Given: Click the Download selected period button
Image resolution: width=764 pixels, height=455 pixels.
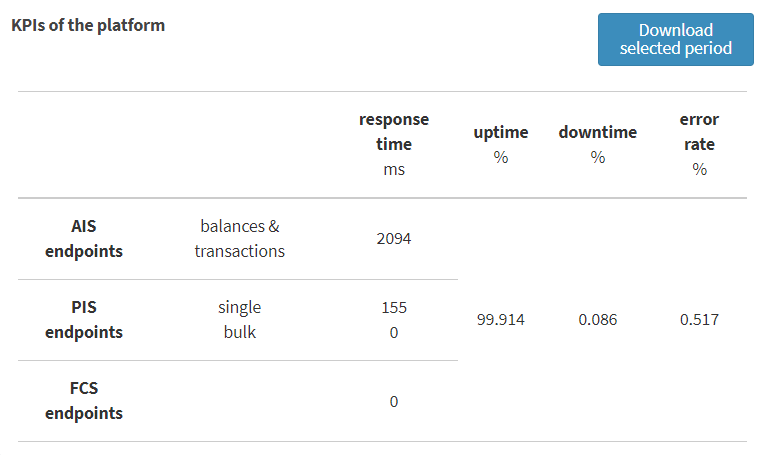Looking at the screenshot, I should [x=675, y=39].
